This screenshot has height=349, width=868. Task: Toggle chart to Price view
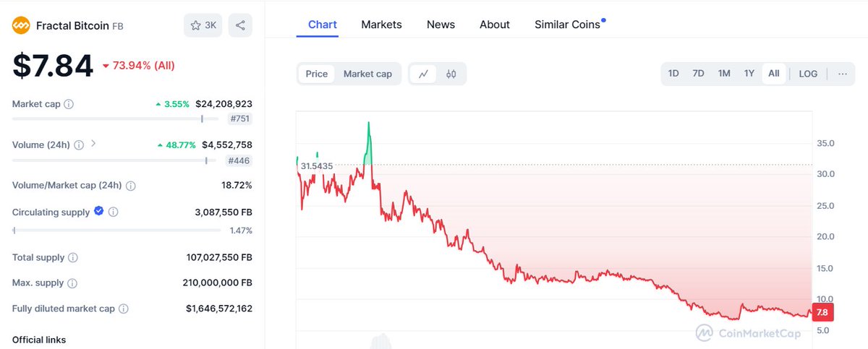(317, 74)
